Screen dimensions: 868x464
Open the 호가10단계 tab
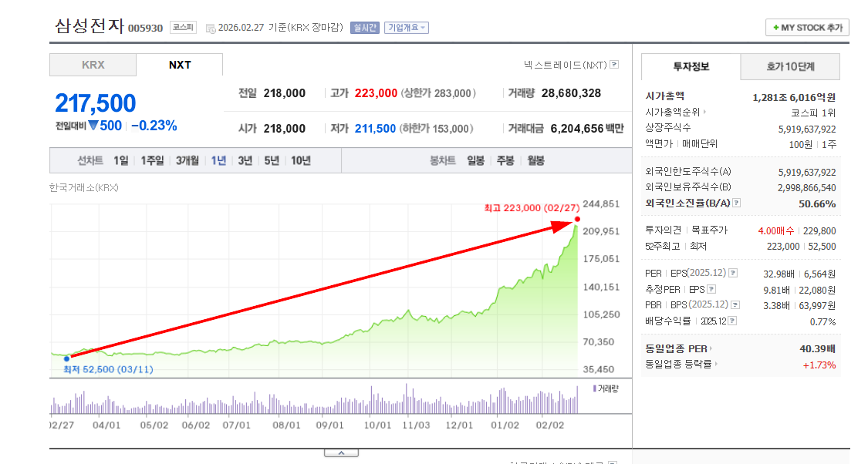[x=790, y=67]
